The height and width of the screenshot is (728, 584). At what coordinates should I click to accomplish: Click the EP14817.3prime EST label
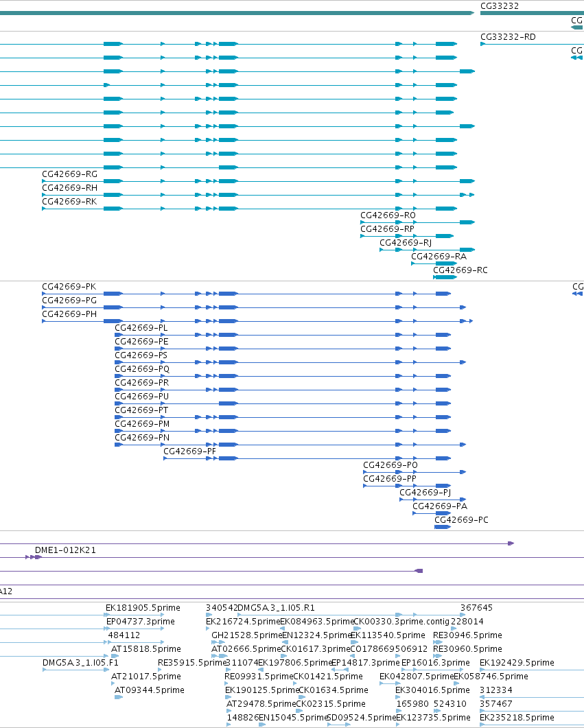tap(365, 663)
